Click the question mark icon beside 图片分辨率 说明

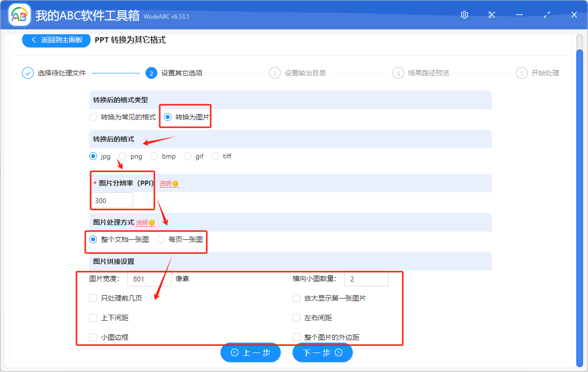click(x=175, y=184)
